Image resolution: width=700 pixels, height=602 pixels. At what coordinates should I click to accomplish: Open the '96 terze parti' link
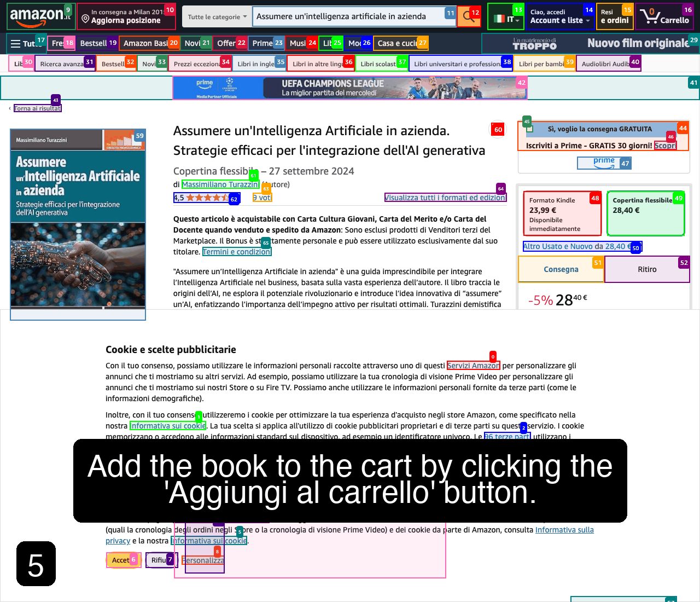tap(507, 436)
